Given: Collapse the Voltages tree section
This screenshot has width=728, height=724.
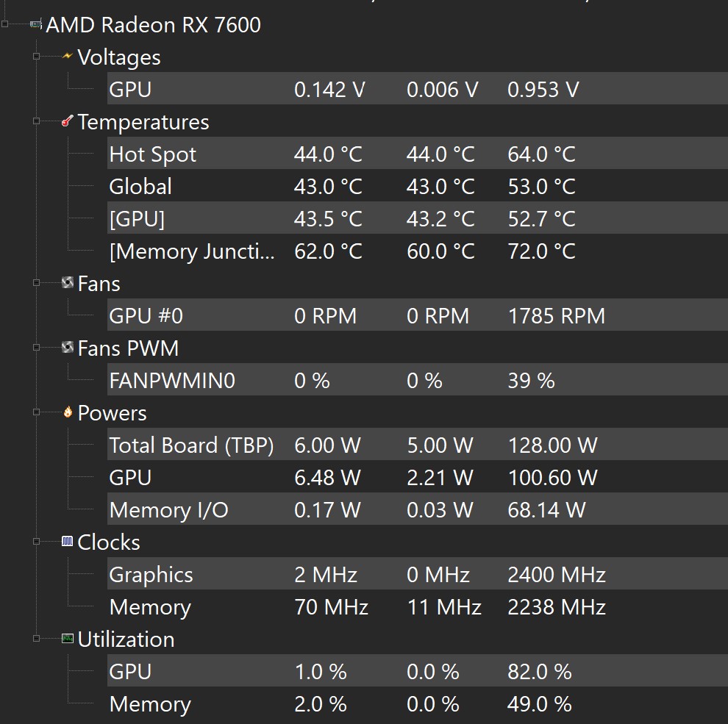Looking at the screenshot, I should pyautogui.click(x=36, y=57).
